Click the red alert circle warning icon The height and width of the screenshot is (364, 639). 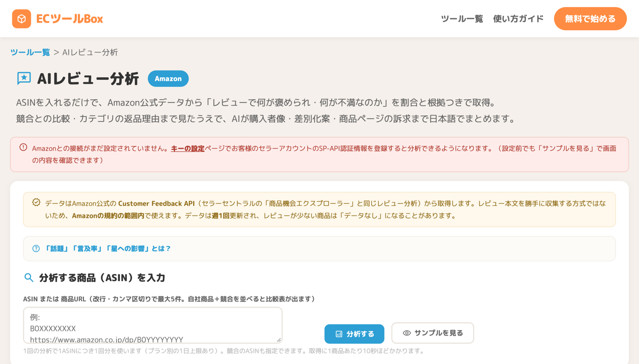click(x=23, y=148)
